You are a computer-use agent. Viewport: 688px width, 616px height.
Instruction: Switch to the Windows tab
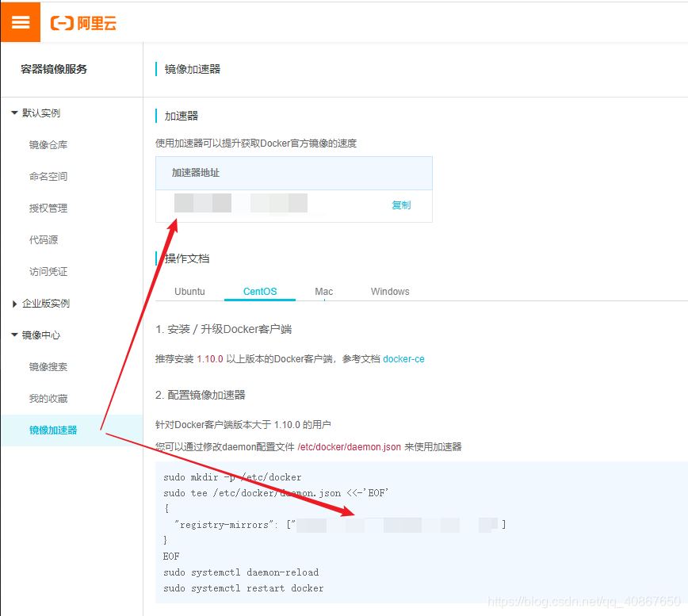coord(390,291)
